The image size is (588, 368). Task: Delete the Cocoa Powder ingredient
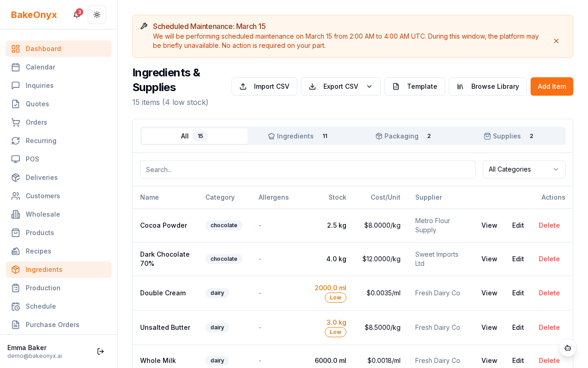click(x=549, y=225)
